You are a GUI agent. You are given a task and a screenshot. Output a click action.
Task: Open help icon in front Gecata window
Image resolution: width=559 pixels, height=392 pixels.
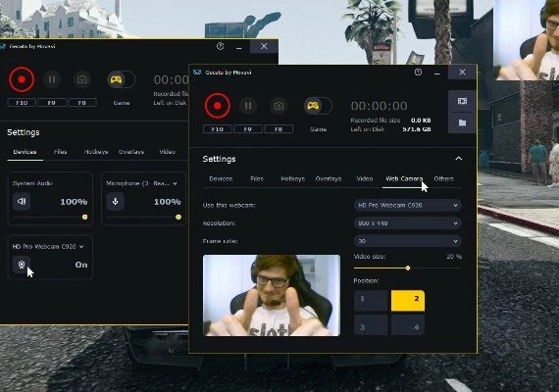[x=418, y=73]
